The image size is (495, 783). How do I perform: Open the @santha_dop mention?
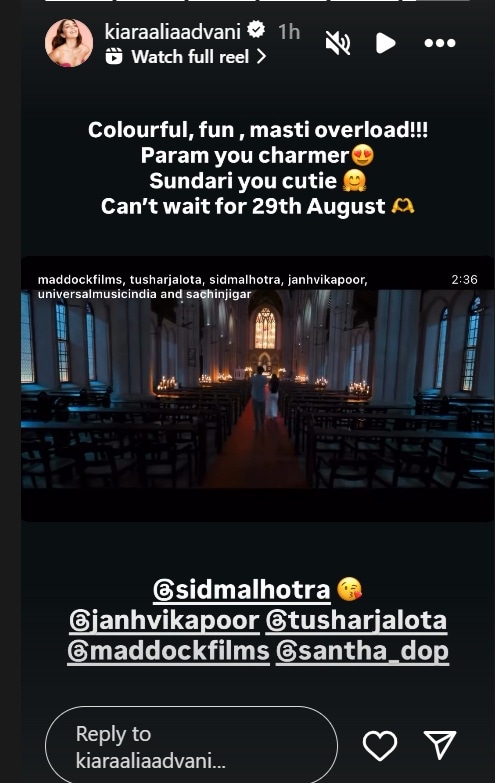(x=362, y=652)
